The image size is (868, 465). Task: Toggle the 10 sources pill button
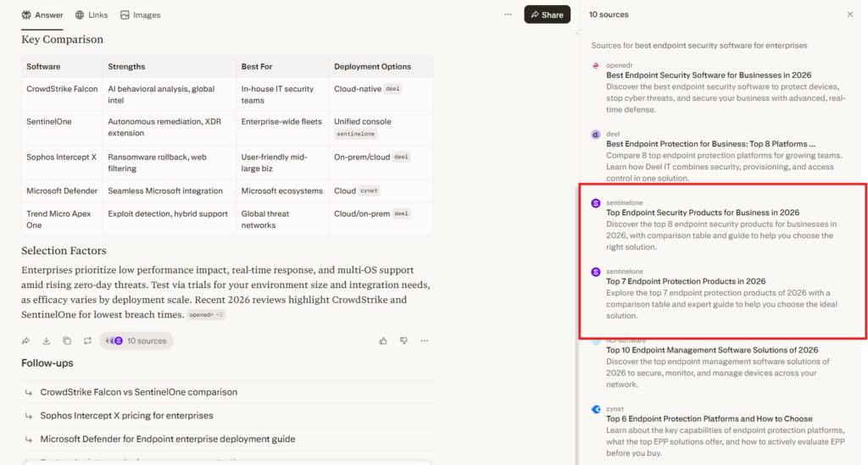(136, 340)
